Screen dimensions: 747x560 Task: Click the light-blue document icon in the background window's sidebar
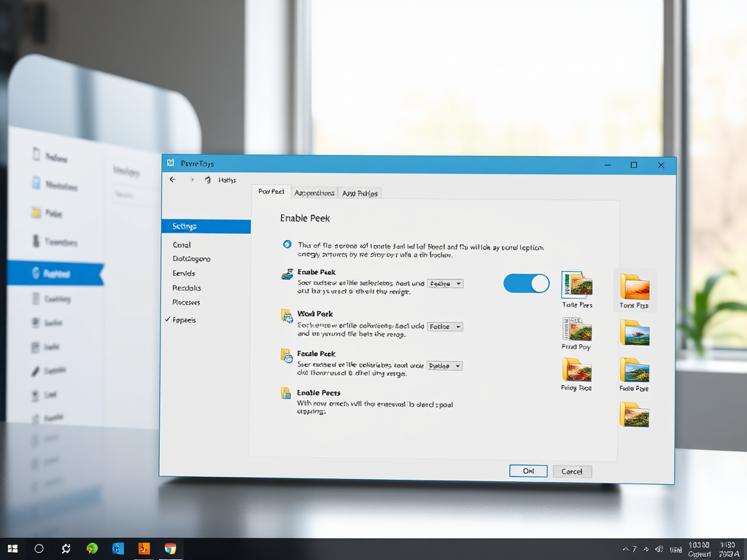point(36,182)
